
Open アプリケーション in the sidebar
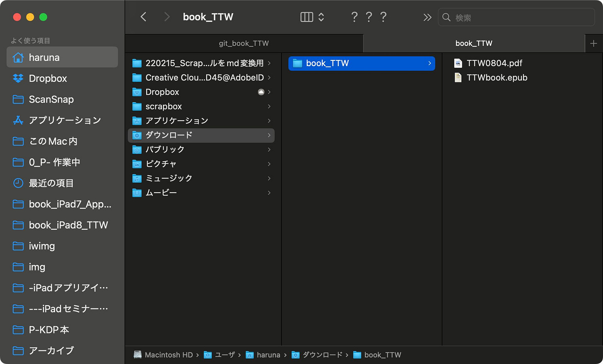point(62,120)
